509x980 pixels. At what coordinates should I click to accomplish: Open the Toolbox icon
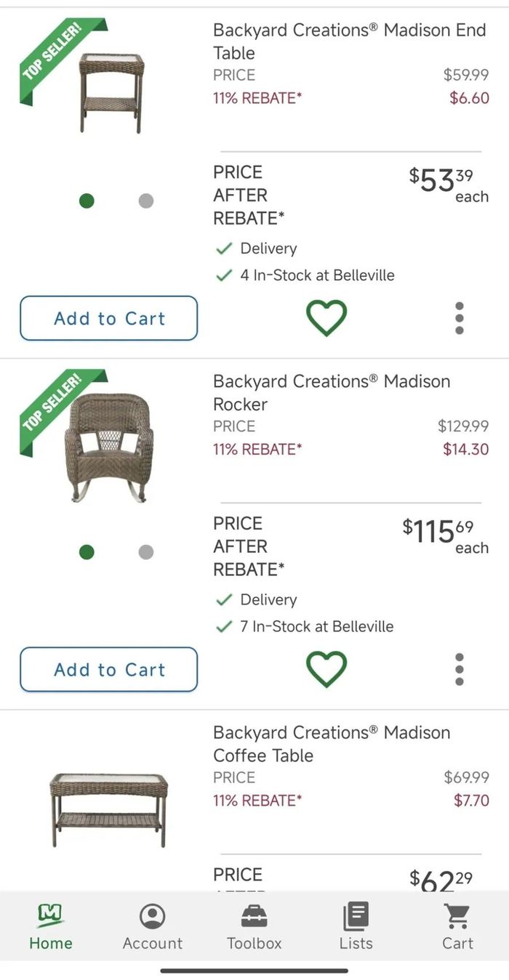[254, 927]
